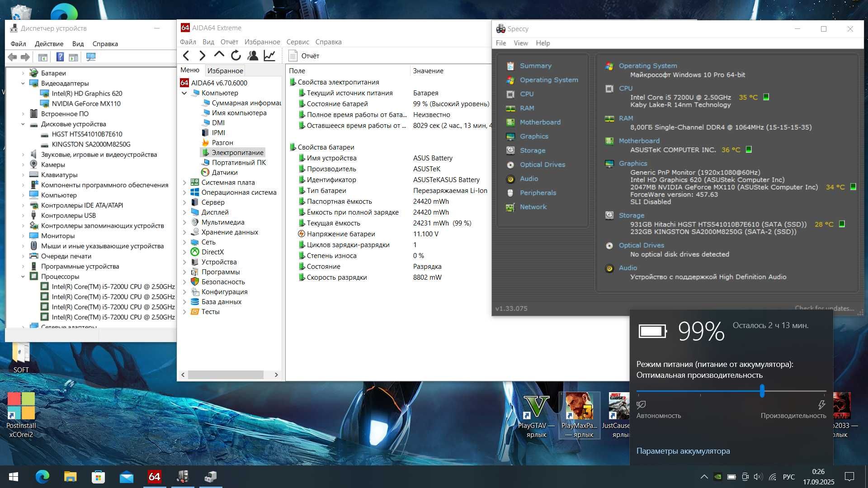Select Электропитание in AIDA64 tree

click(232, 153)
